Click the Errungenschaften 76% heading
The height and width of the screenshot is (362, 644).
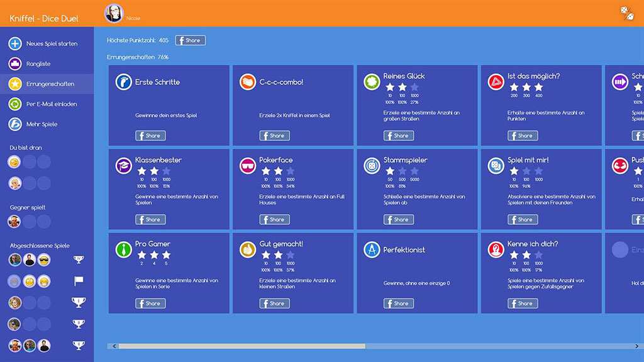coord(138,57)
